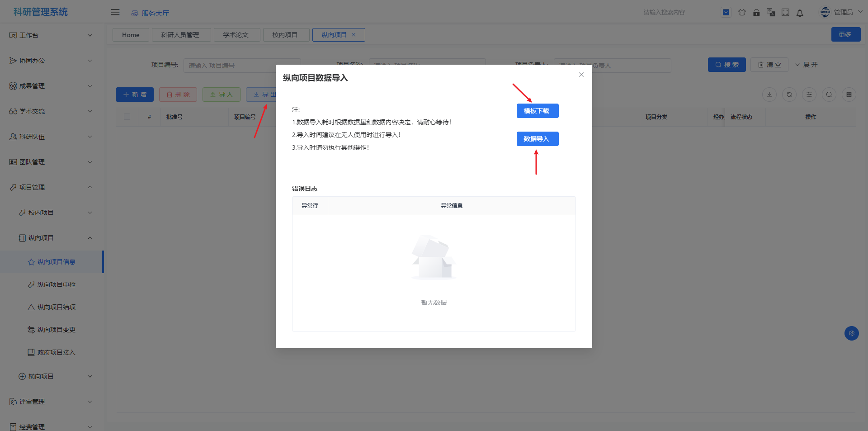
Task: Click the theme (shirt) icon in header
Action: tap(742, 13)
